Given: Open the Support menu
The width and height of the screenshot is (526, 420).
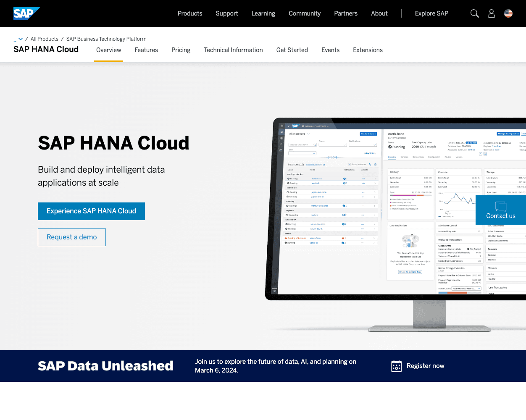Looking at the screenshot, I should pyautogui.click(x=227, y=13).
